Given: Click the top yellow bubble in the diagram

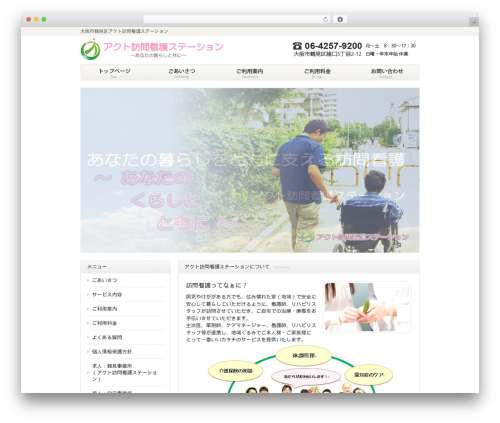Looking at the screenshot, I should click(304, 356).
